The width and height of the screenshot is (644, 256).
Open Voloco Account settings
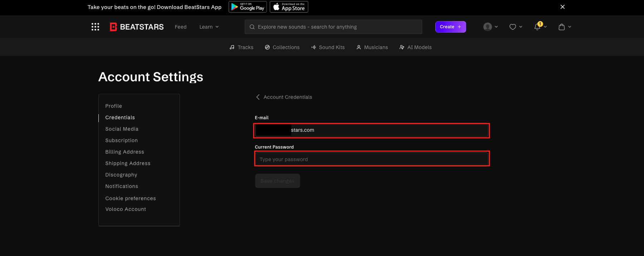(126, 209)
